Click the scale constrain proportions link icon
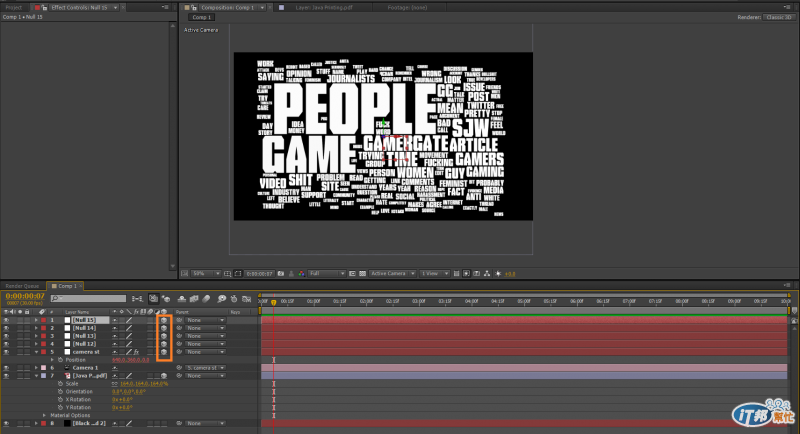Image resolution: width=800 pixels, height=434 pixels. [x=115, y=384]
